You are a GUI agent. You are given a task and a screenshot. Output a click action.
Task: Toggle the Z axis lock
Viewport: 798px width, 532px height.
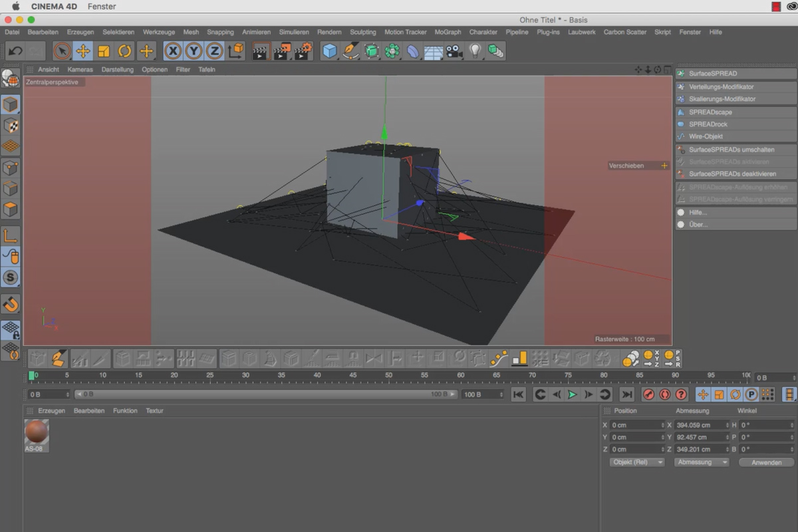tap(214, 51)
